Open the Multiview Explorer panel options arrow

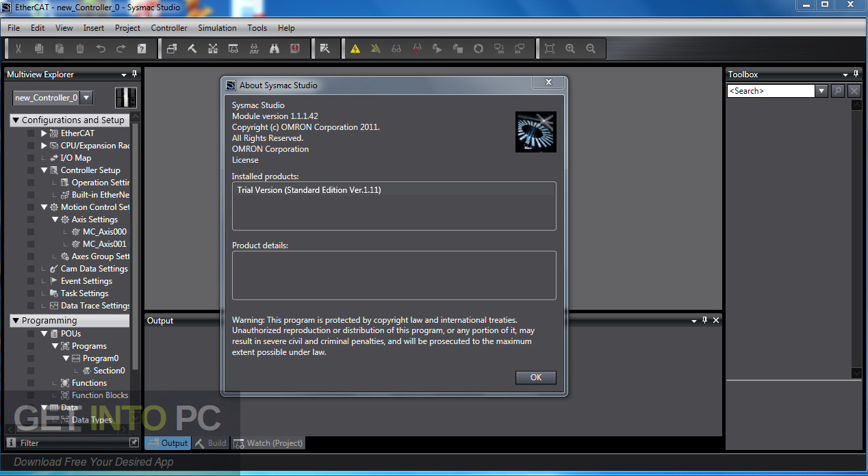[x=124, y=75]
